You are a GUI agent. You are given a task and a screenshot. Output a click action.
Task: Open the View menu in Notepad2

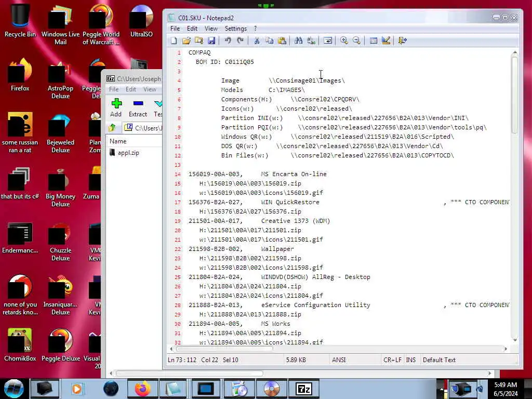tap(211, 29)
